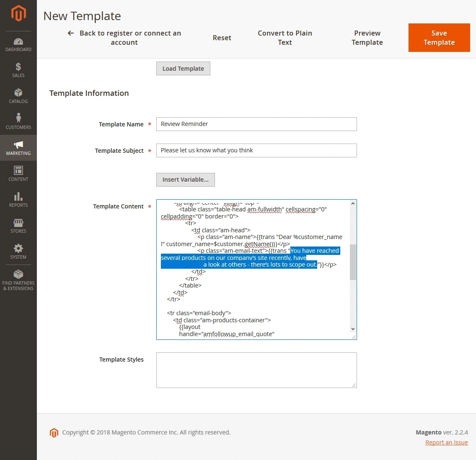The image size is (476, 460).
Task: Click the Magento logo at top left
Action: tap(18, 13)
